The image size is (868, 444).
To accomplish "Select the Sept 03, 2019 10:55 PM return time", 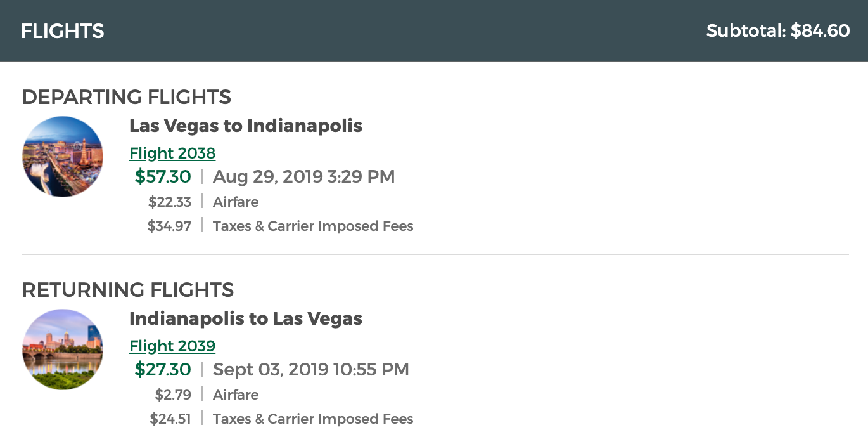I will [310, 369].
